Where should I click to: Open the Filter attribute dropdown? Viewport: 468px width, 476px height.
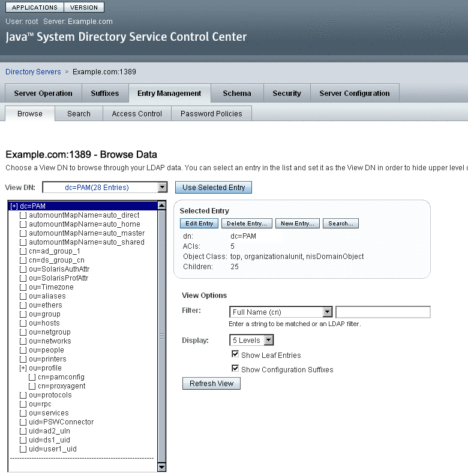[281, 312]
